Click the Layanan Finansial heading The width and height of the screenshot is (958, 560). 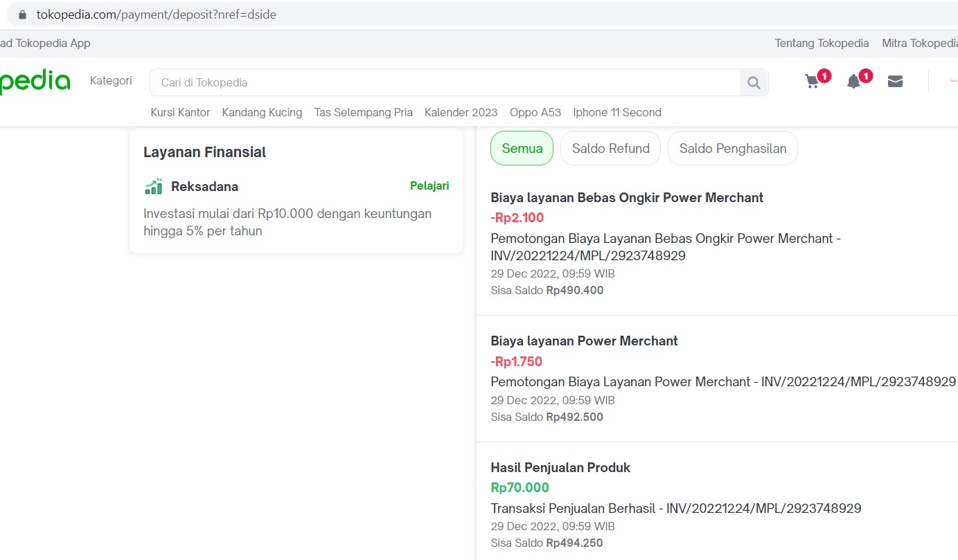point(204,152)
